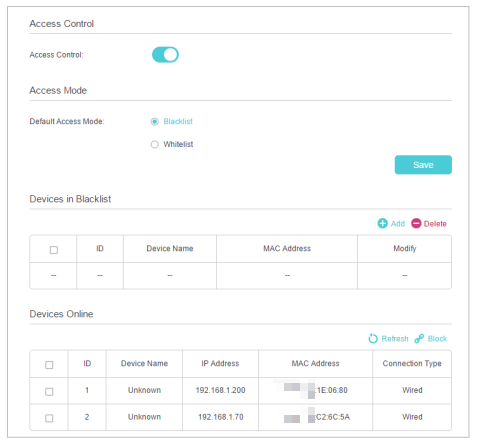
Task: Click the Access Mode heading
Action: (x=58, y=90)
